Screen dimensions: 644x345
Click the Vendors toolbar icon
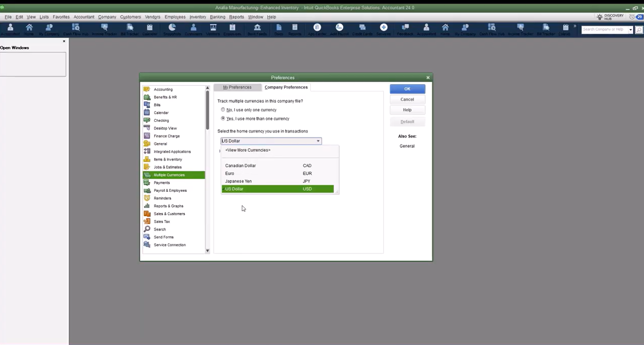213,29
